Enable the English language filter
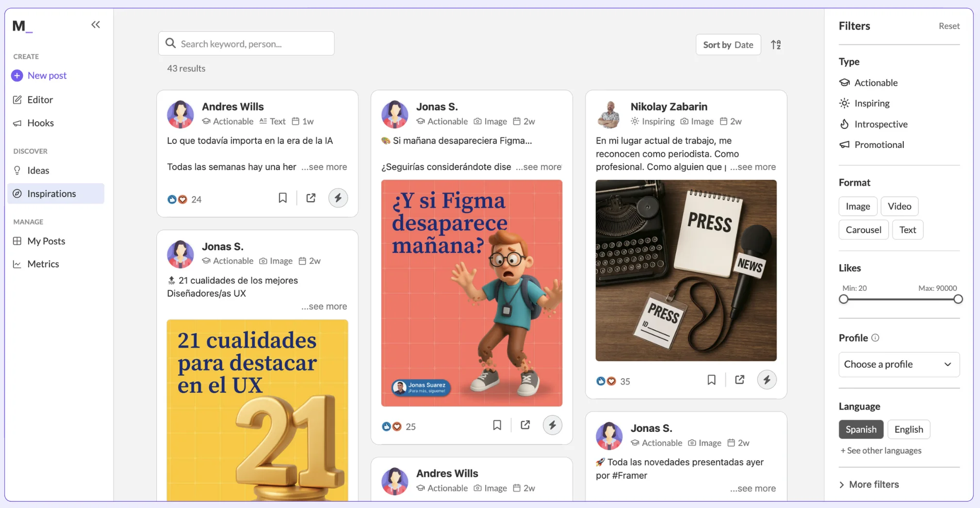Viewport: 980px width, 508px height. pyautogui.click(x=909, y=429)
